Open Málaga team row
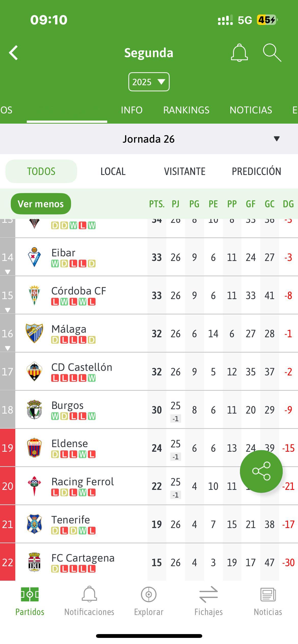Screen dimensions: 298x644 [x=149, y=333]
